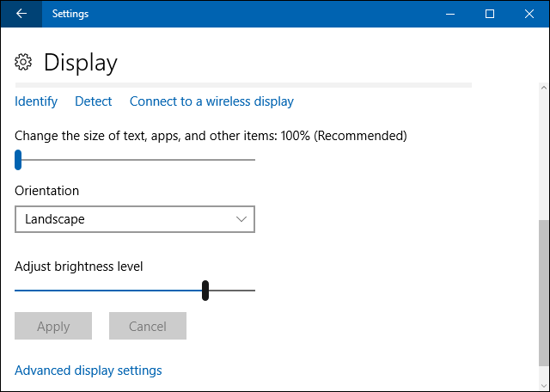Open Advanced display settings
550x392 pixels.
click(89, 371)
